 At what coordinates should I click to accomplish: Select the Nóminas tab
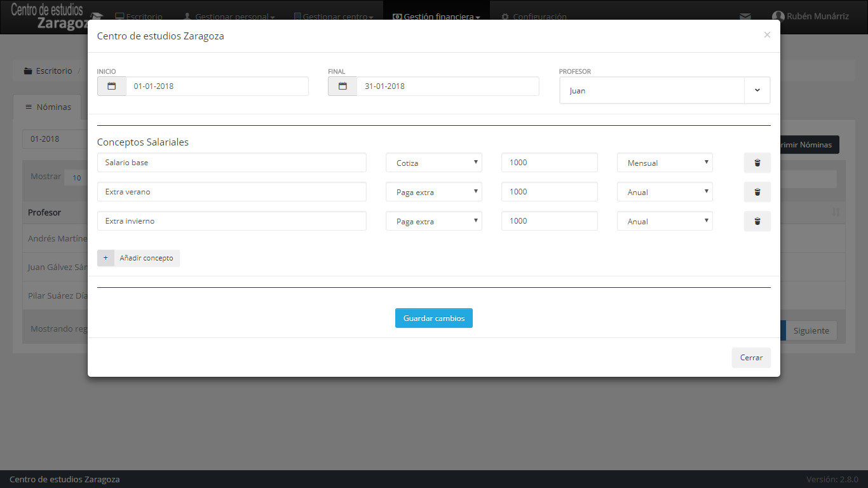pos(48,107)
